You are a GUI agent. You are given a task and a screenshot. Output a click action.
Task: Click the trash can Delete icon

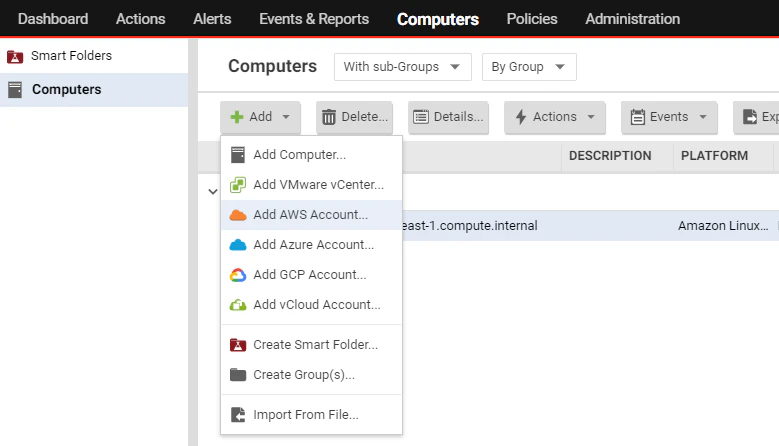(329, 117)
